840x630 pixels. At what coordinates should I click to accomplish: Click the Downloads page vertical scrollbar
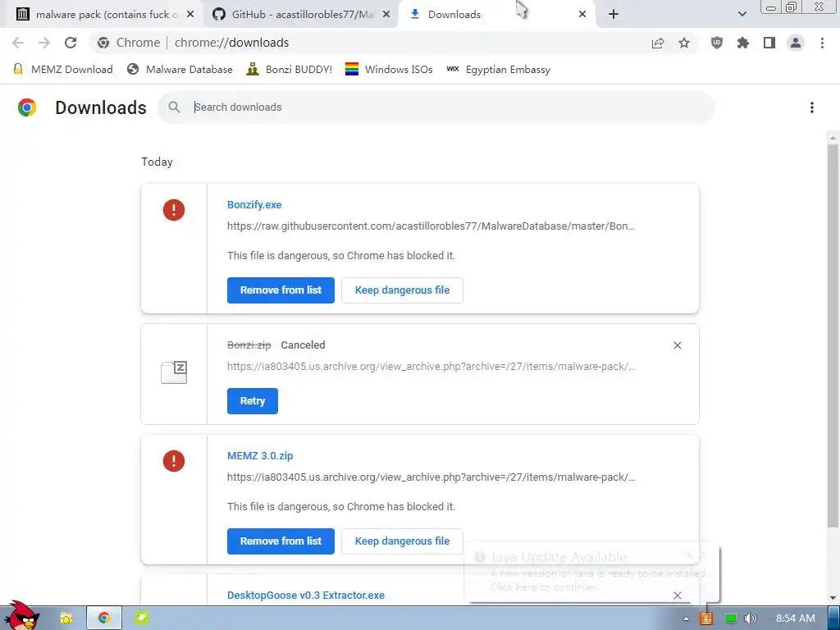coord(833,335)
